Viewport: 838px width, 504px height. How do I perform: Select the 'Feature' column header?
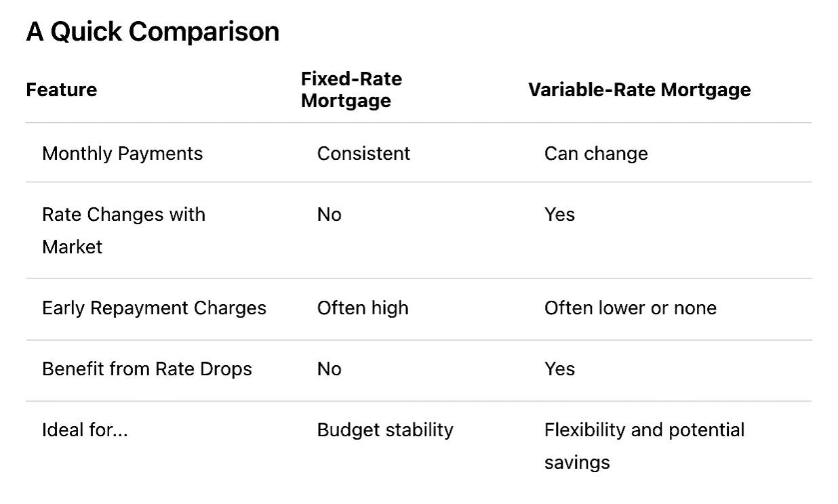tap(61, 90)
